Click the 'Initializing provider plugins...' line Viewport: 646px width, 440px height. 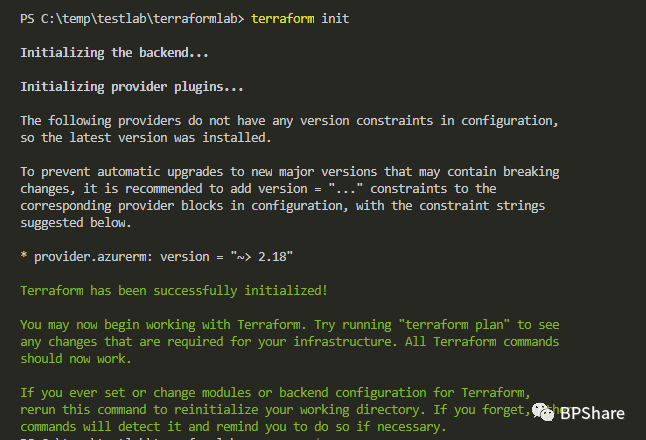pyautogui.click(x=132, y=87)
